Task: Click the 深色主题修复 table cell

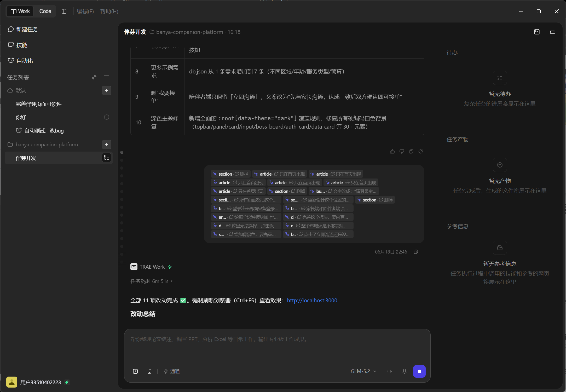Action: tap(165, 122)
